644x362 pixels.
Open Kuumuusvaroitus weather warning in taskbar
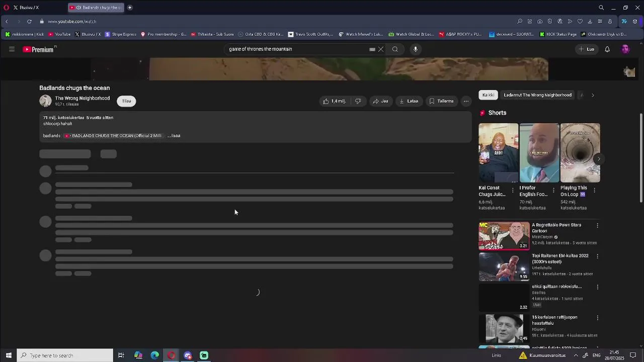(542, 355)
